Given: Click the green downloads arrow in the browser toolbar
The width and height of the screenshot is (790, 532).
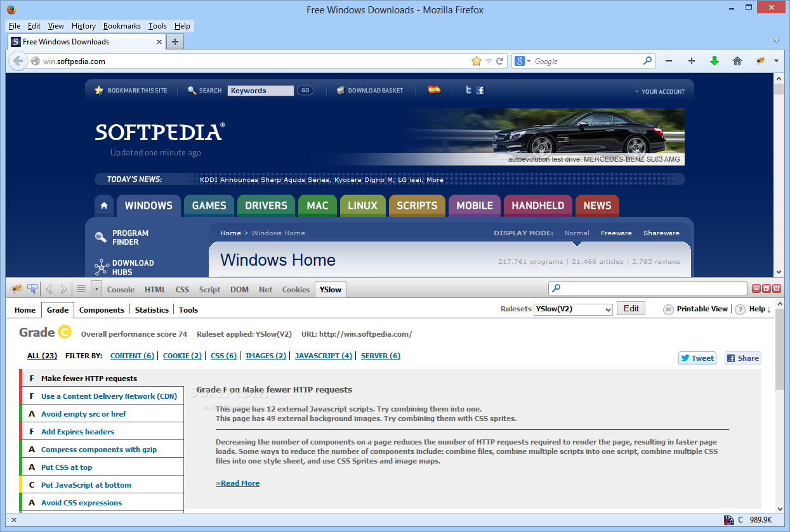Looking at the screenshot, I should pos(714,61).
